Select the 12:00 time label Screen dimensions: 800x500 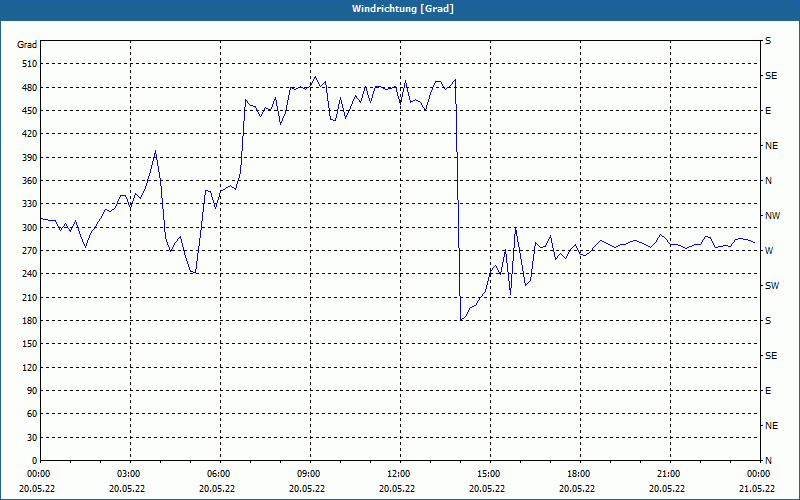(x=399, y=474)
